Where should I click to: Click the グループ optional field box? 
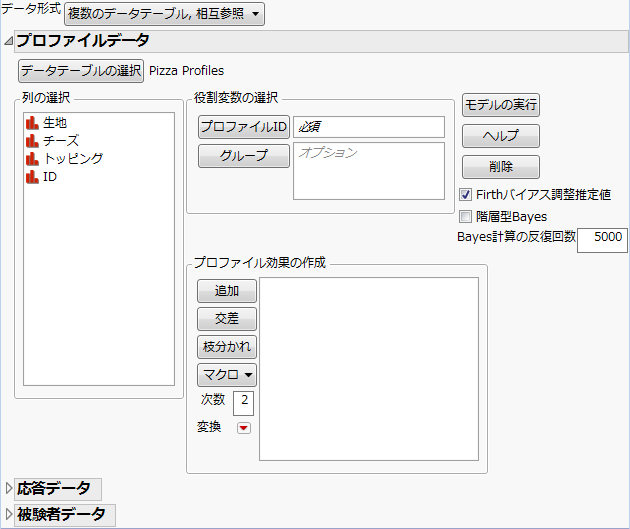pyautogui.click(x=369, y=171)
